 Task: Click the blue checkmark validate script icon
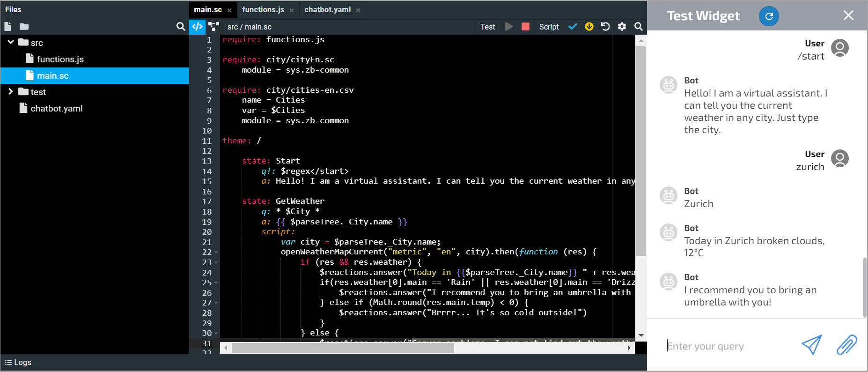coord(573,27)
